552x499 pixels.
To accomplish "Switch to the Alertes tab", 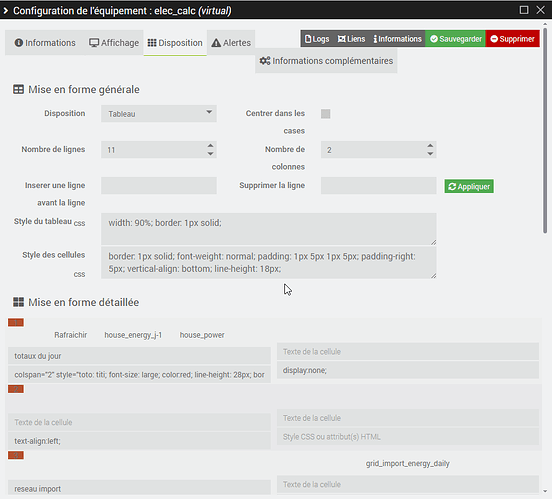I will (x=231, y=43).
